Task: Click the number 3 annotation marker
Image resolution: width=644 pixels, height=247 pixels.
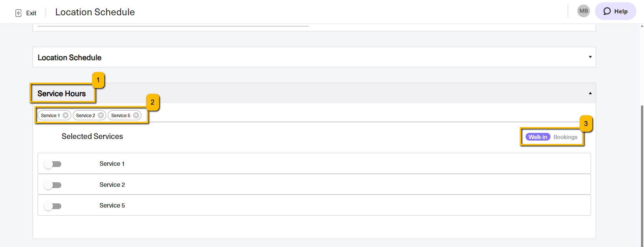Action: pos(586,124)
